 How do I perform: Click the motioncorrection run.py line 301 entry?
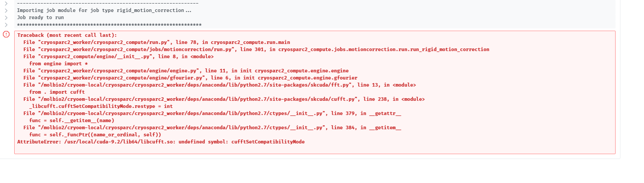coord(256,49)
